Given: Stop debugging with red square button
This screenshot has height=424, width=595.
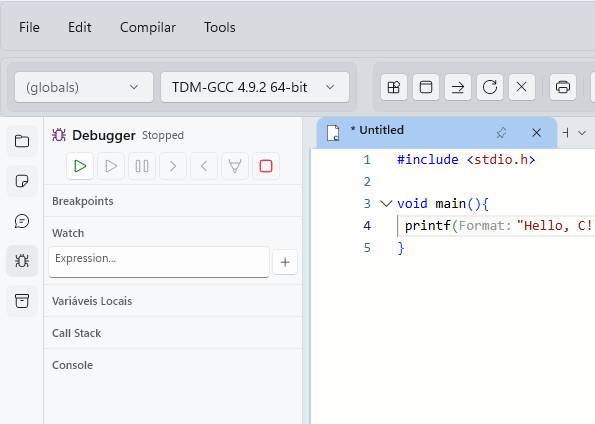Looking at the screenshot, I should [x=266, y=166].
